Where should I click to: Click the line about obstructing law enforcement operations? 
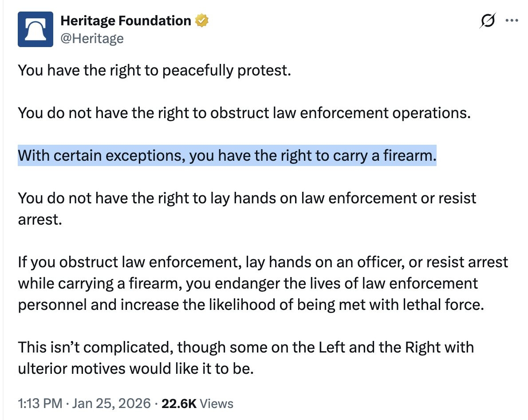[x=244, y=113]
